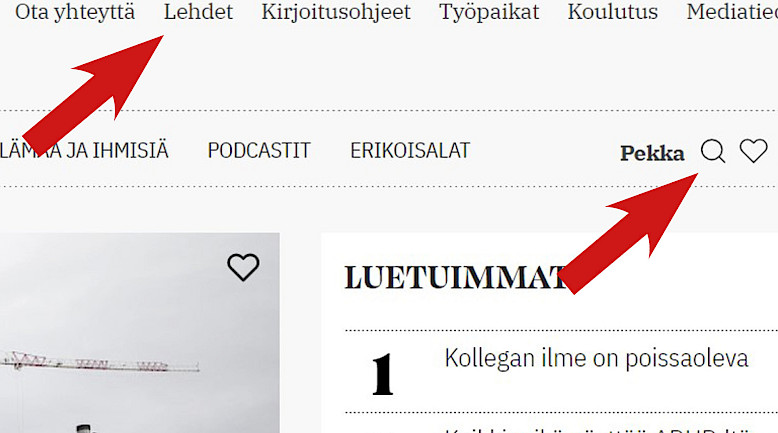Open the ERIKOISALAT section
778x433 pixels.
(x=410, y=150)
